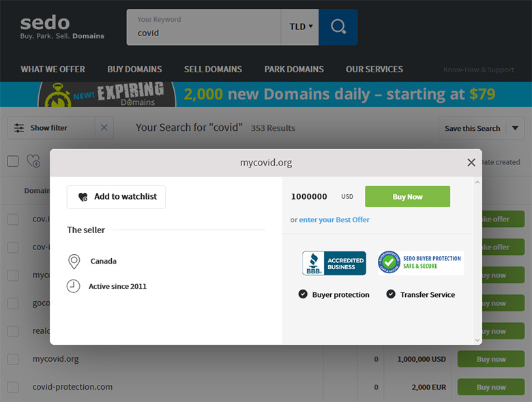The width and height of the screenshot is (532, 402).
Task: Open the WHAT WE OFFER menu
Action: click(53, 69)
